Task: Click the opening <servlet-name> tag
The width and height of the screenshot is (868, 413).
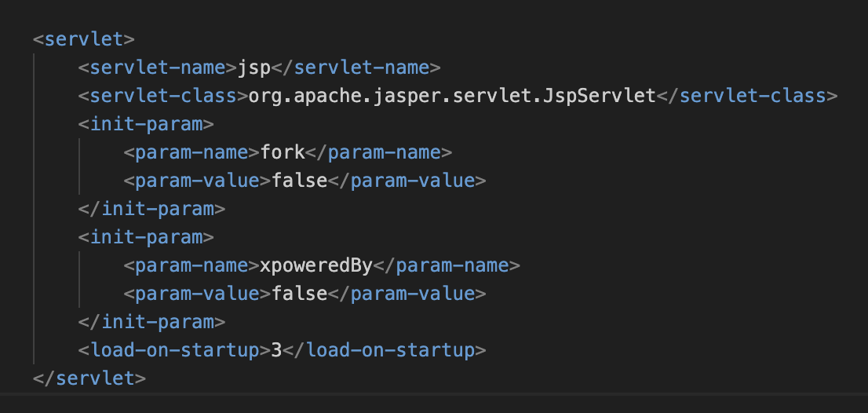Action: [x=157, y=68]
